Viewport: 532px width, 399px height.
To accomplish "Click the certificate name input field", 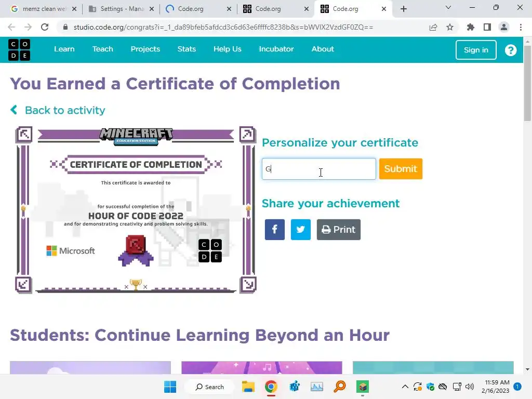I will click(319, 169).
